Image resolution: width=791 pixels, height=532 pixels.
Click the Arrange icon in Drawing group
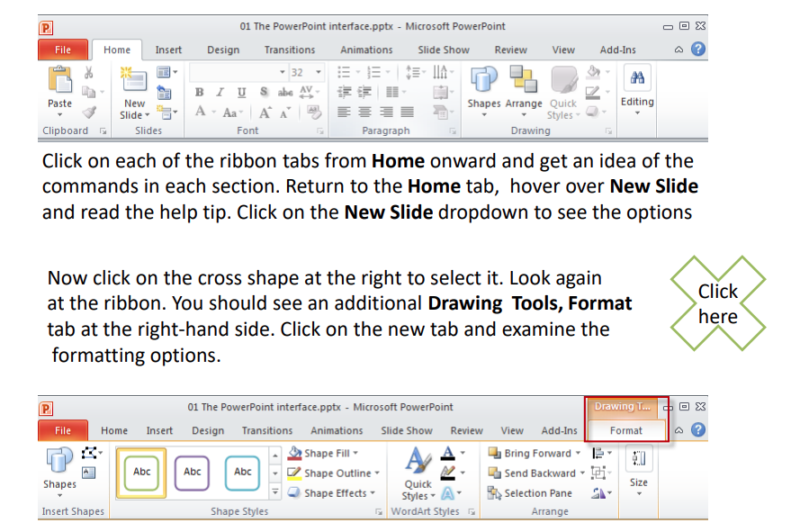click(x=523, y=84)
